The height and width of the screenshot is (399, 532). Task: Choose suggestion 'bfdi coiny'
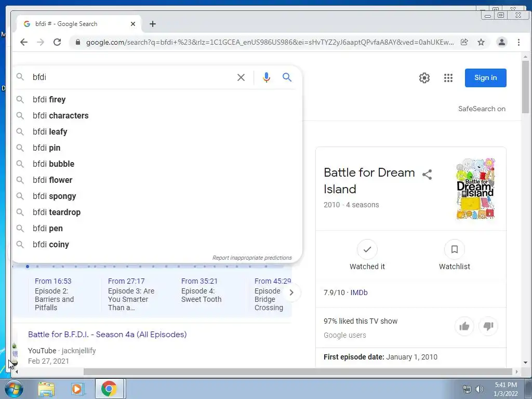pyautogui.click(x=157, y=245)
